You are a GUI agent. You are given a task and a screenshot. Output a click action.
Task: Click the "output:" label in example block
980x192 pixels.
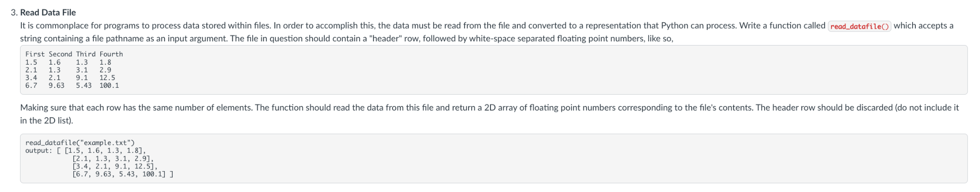coord(39,151)
